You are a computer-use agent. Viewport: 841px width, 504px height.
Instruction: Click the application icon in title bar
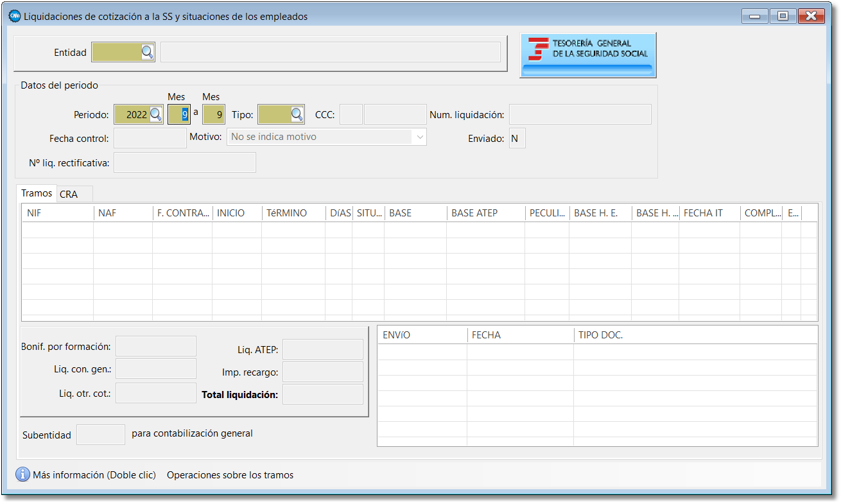click(14, 17)
